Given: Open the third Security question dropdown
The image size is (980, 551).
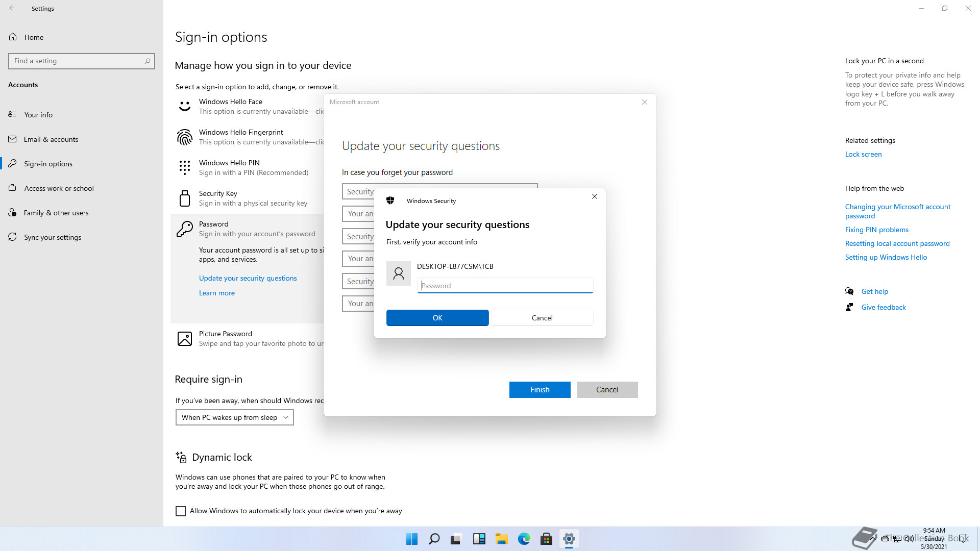Looking at the screenshot, I should tap(358, 281).
